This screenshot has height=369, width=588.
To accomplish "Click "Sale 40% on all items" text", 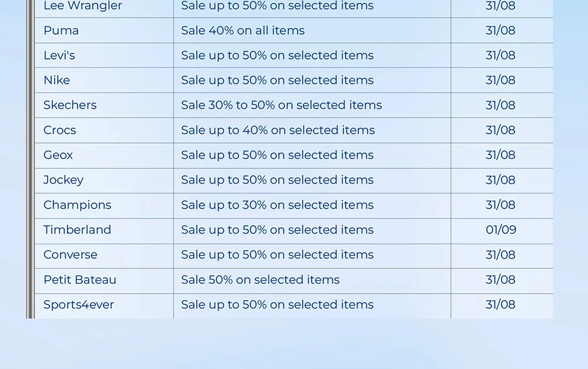I will coord(243,31).
